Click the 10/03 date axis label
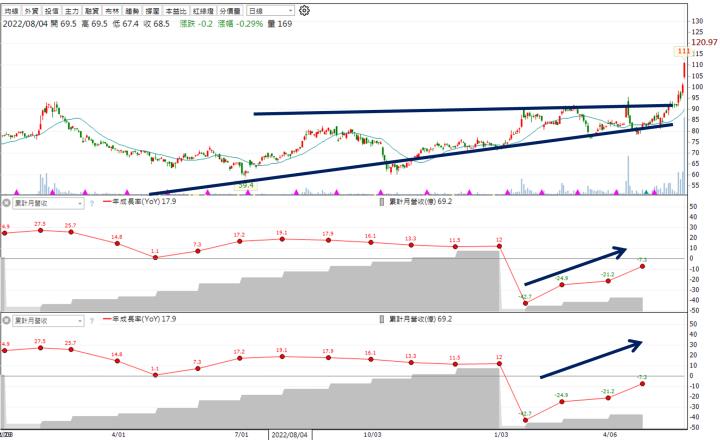 [372, 434]
